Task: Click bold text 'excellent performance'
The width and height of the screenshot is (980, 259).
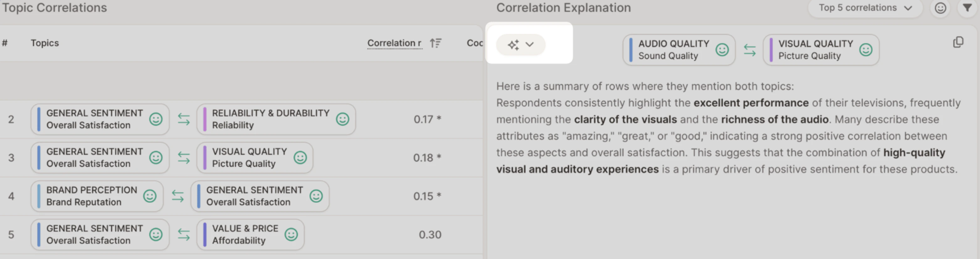Action: pos(751,103)
